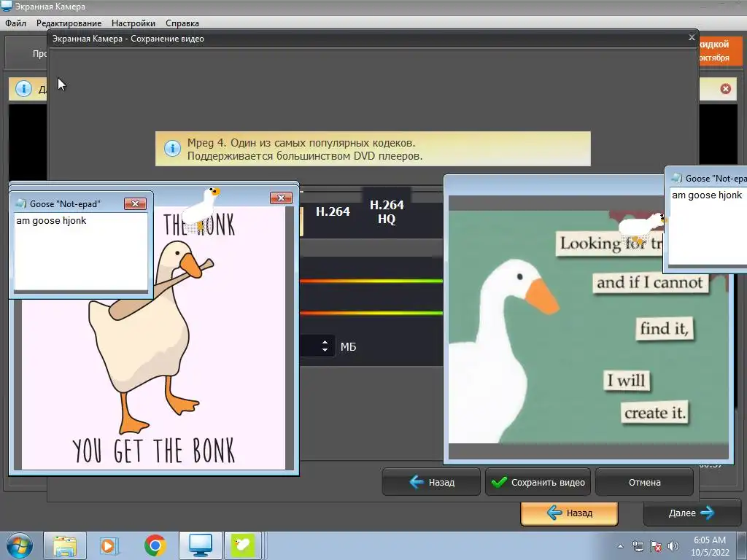Close the Goose "Not-epad" window on the left
747x560 pixels.
135,204
